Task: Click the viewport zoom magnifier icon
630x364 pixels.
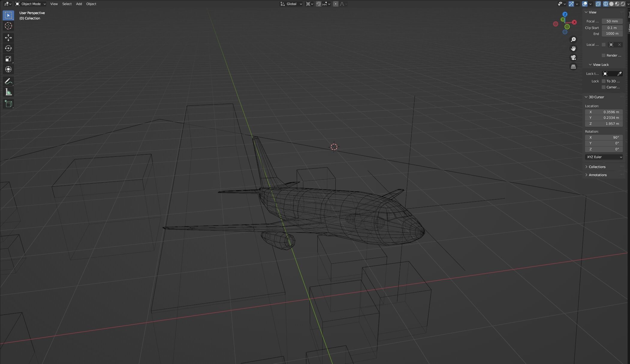Action: [573, 40]
